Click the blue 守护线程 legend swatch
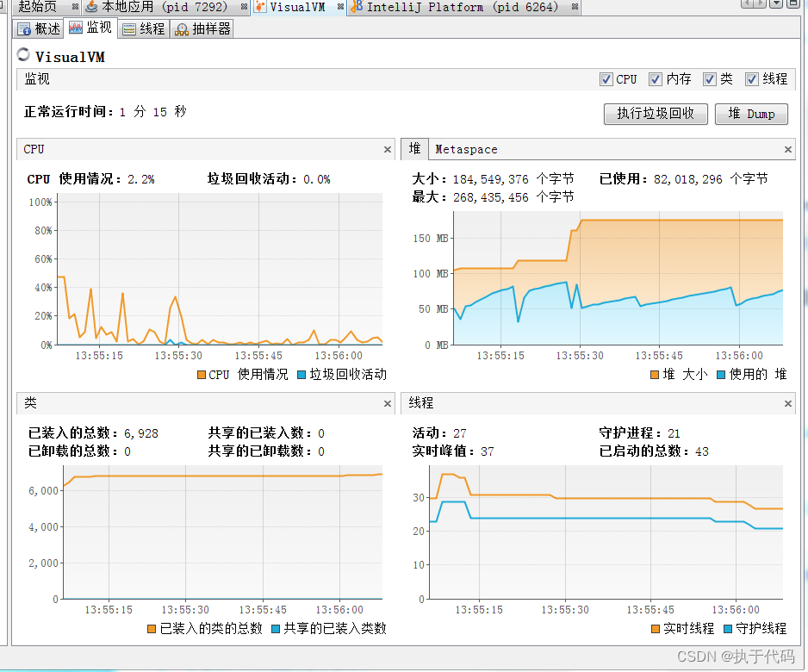Screen dimensions: 808x672 click(x=728, y=629)
